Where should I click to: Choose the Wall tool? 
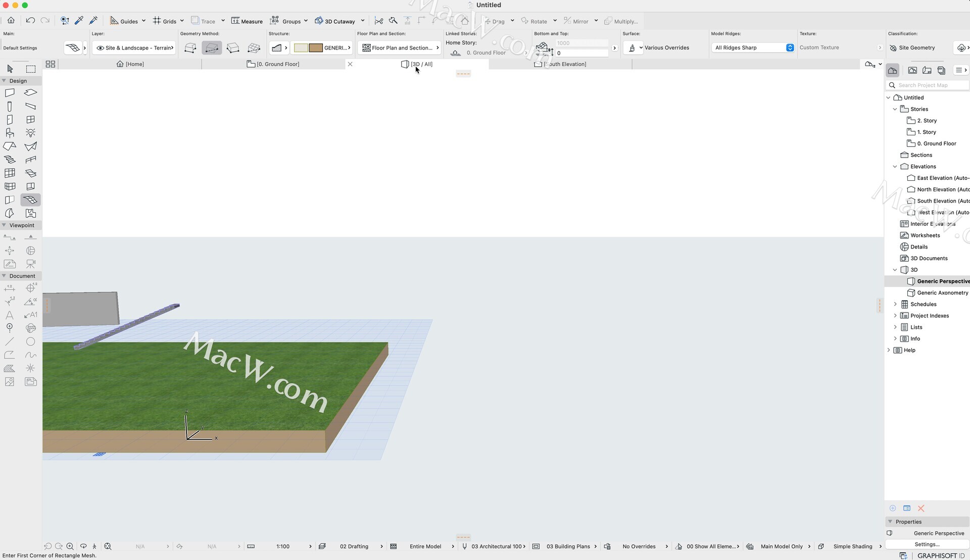point(10,93)
